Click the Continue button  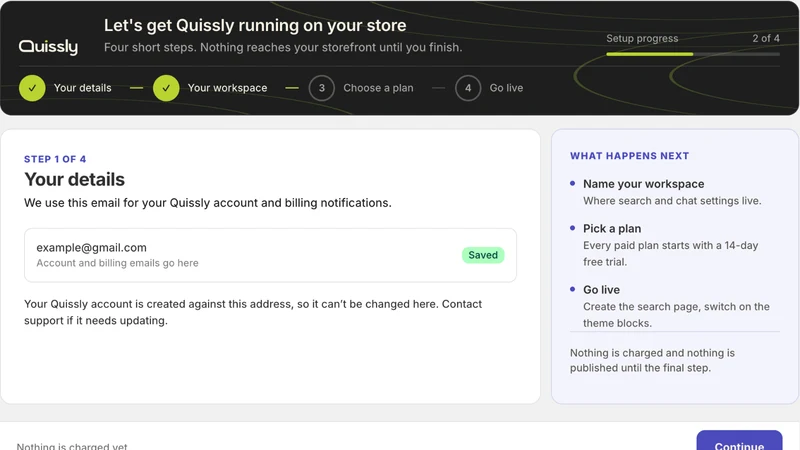point(739,442)
